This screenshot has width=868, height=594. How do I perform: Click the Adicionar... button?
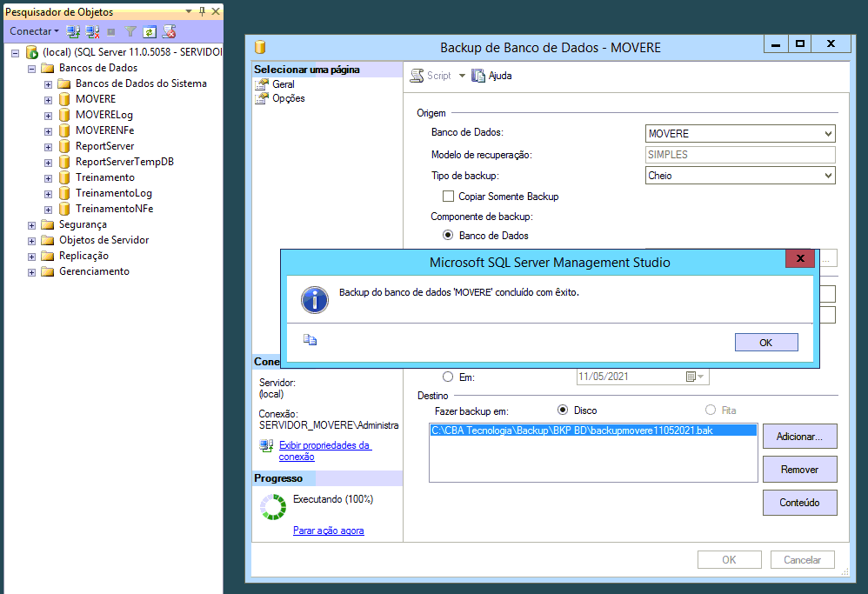(799, 437)
